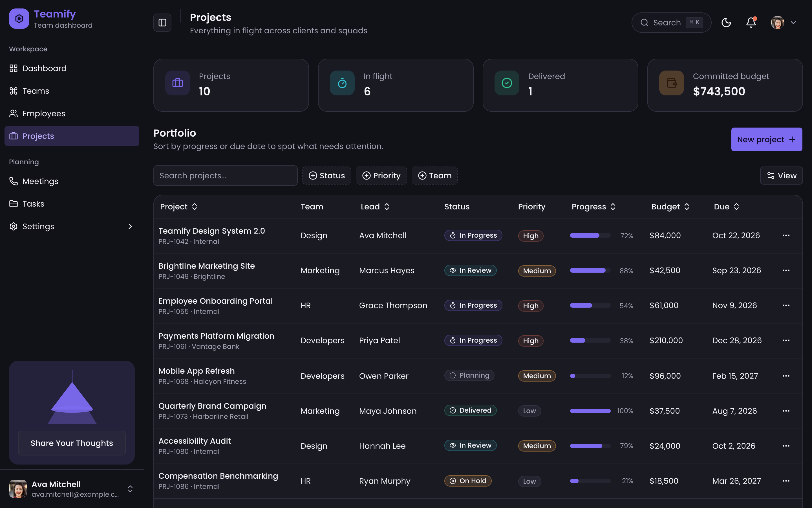Open row actions for Compensation Benchmarking
The height and width of the screenshot is (508, 812).
coord(786,481)
